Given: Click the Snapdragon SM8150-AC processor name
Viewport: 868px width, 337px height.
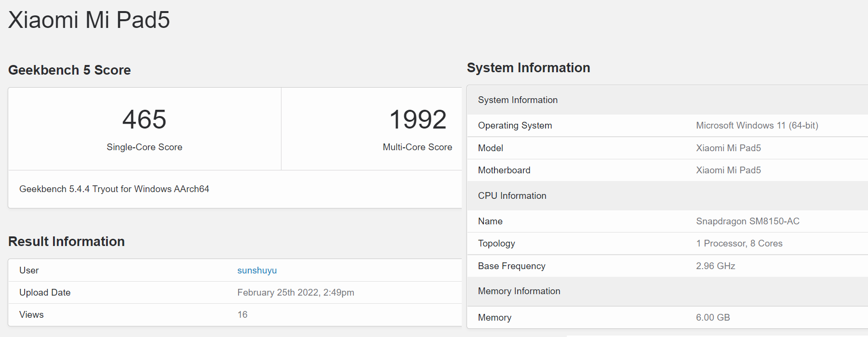Looking at the screenshot, I should (748, 221).
